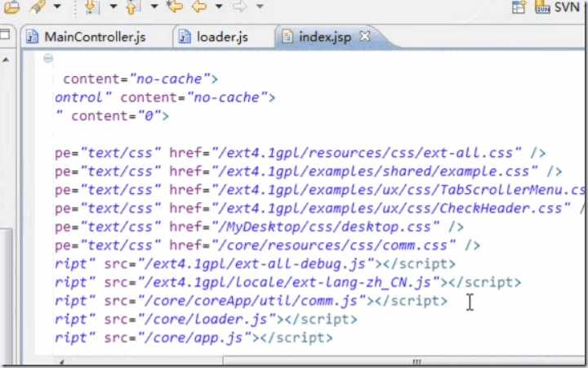Click the horizontal scrollbar's left arrow
Viewport: 588px width, 368px height.
tap(61, 362)
